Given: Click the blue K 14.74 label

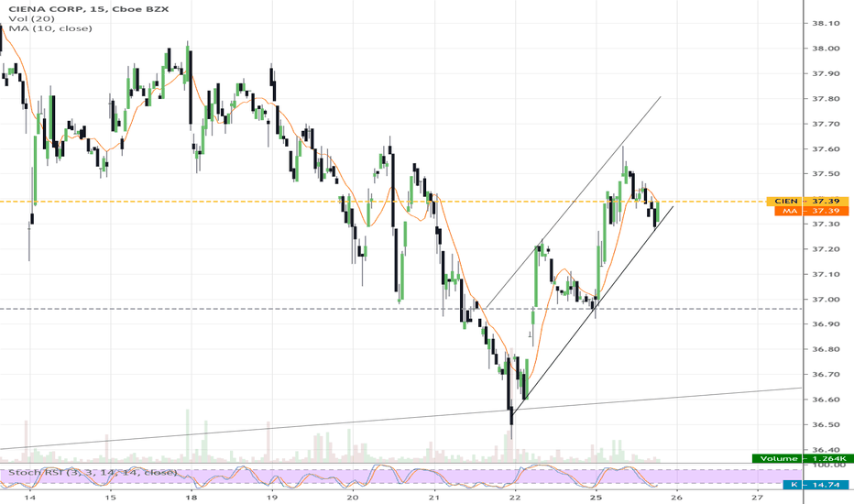Looking at the screenshot, I should tap(816, 484).
